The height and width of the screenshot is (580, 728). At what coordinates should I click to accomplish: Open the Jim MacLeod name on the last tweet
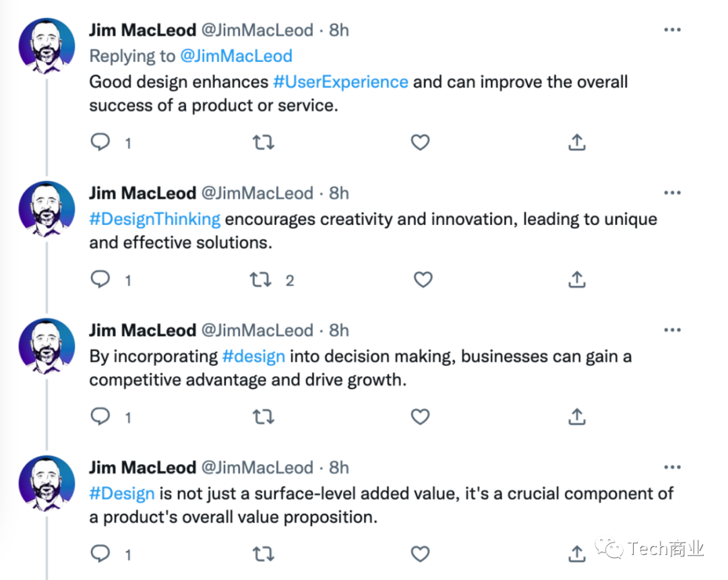(x=142, y=468)
